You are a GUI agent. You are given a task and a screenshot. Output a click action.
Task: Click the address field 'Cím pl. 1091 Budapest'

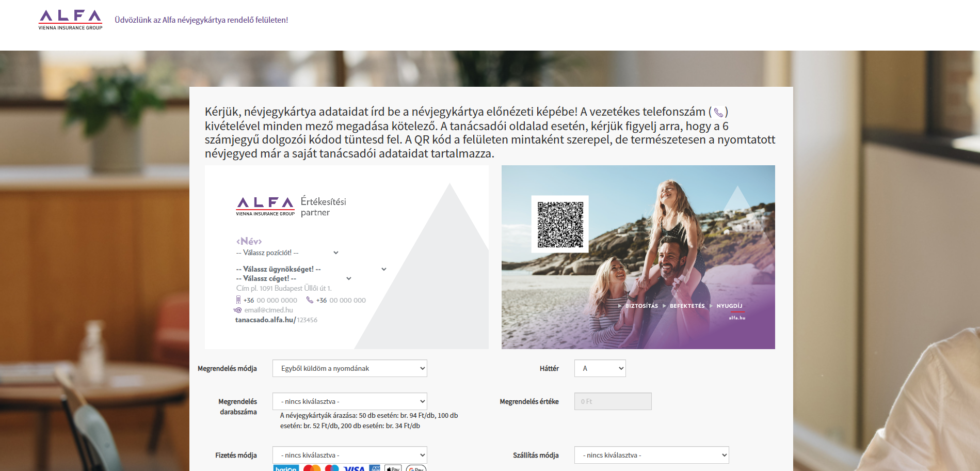[x=284, y=288]
